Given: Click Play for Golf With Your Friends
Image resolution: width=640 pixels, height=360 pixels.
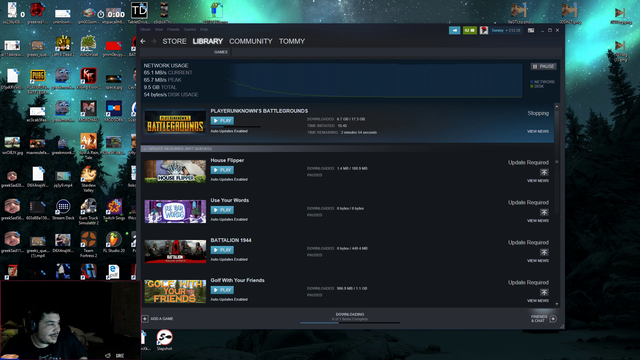Looking at the screenshot, I should [222, 290].
